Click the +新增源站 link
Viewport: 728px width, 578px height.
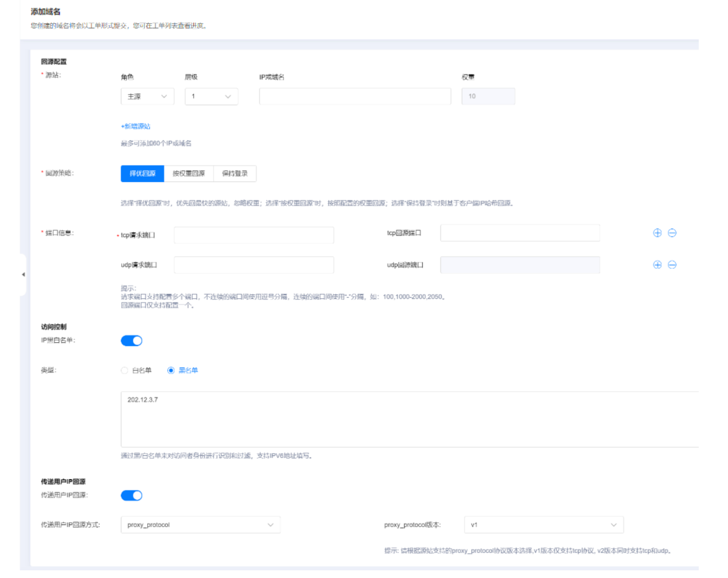[136, 127]
